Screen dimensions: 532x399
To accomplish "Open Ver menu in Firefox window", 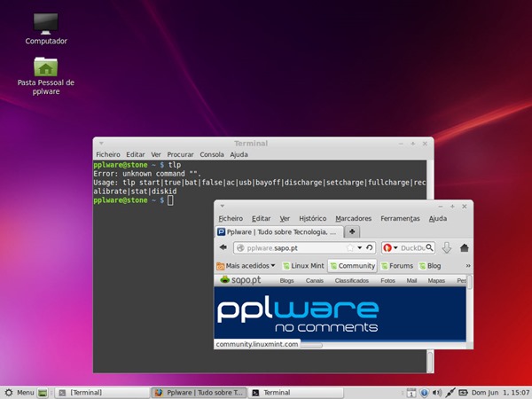I will pyautogui.click(x=285, y=218).
